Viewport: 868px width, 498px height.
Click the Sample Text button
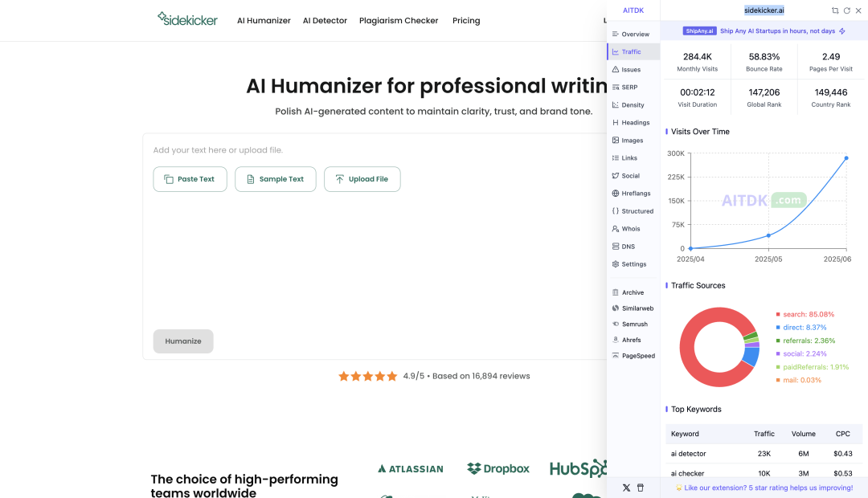tap(275, 179)
